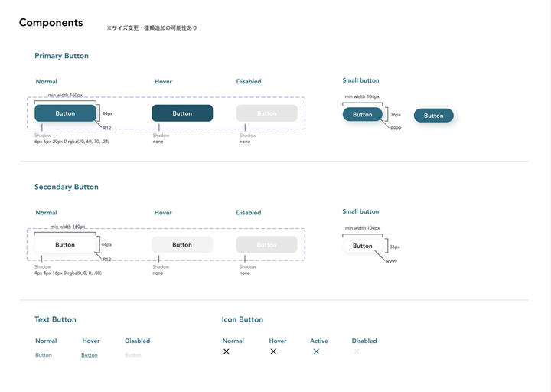
Task: Select the Japanese note beside Components
Action: click(152, 28)
